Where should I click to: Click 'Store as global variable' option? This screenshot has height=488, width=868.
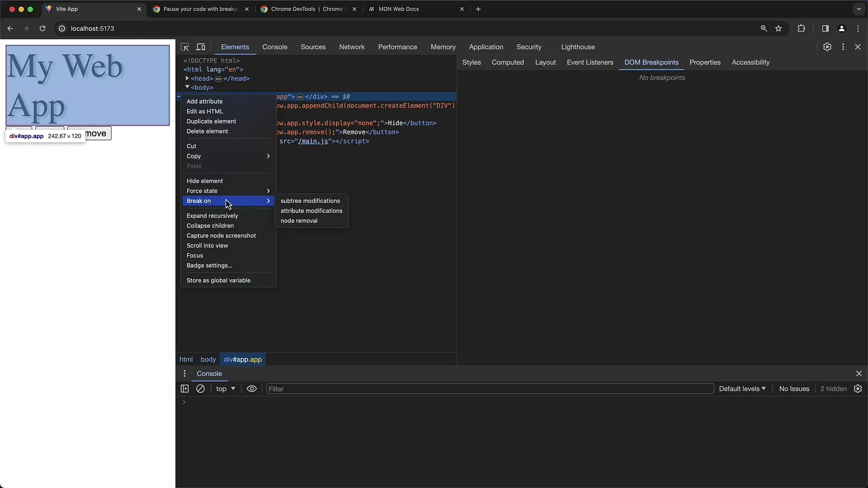[x=218, y=280]
